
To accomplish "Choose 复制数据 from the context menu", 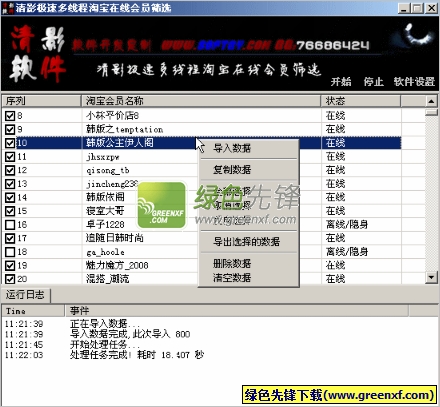I will 232,170.
